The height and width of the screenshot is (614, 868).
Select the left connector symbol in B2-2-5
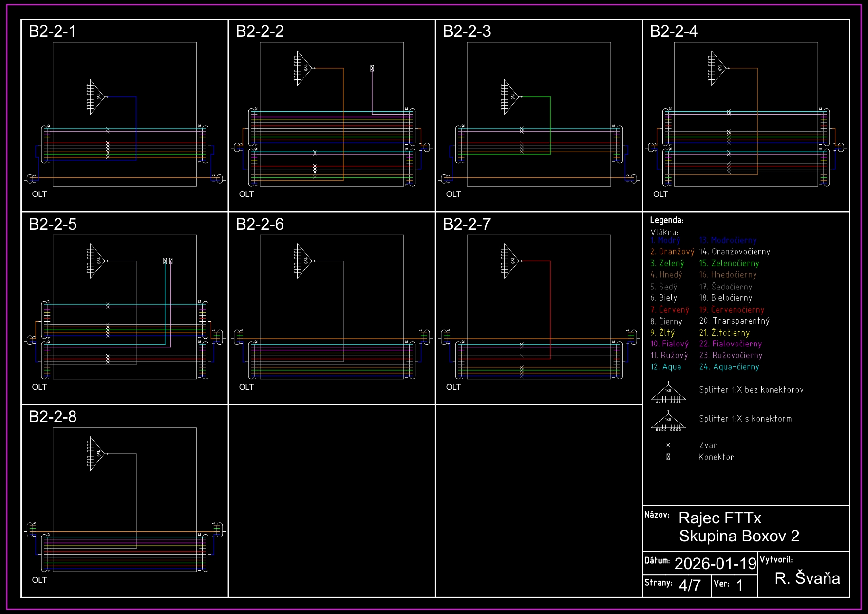[x=165, y=261]
